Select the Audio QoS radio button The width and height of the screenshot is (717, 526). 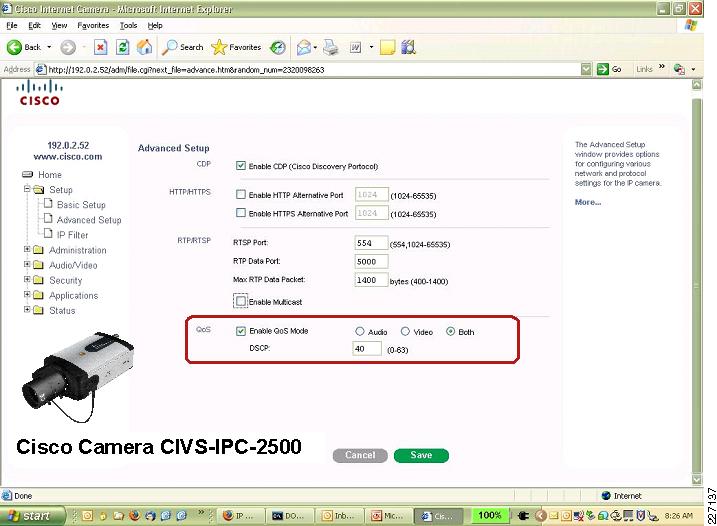(x=359, y=331)
